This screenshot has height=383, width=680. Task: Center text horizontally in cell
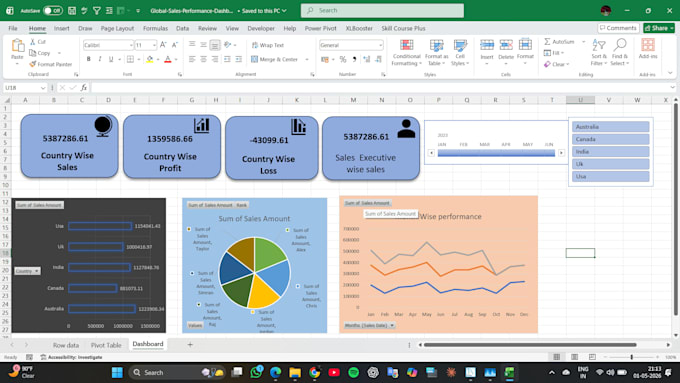click(203, 59)
